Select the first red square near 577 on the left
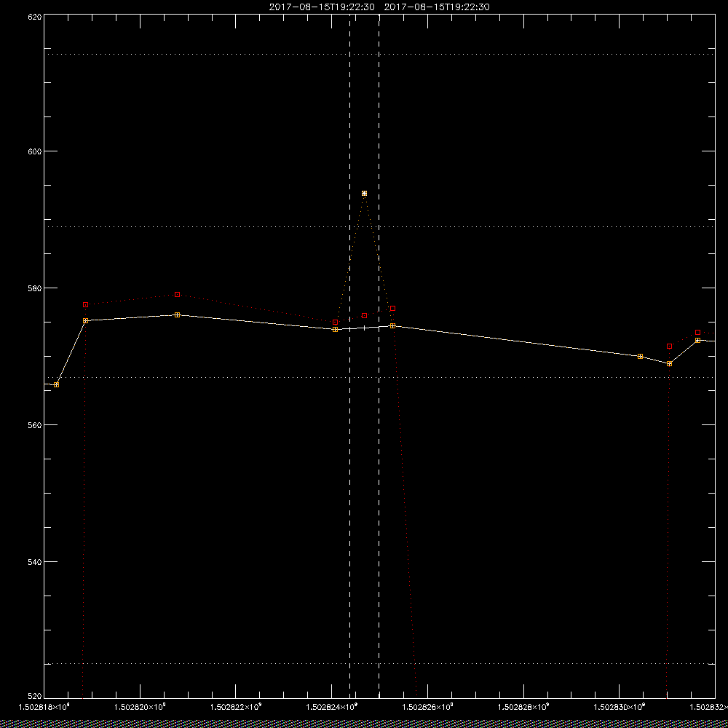Screen dimensions: 728x728 [x=85, y=304]
